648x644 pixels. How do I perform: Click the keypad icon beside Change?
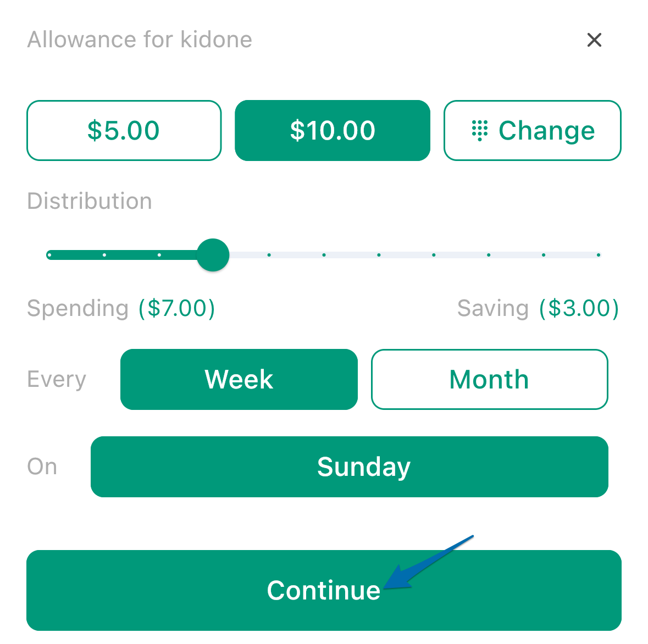[x=479, y=131]
